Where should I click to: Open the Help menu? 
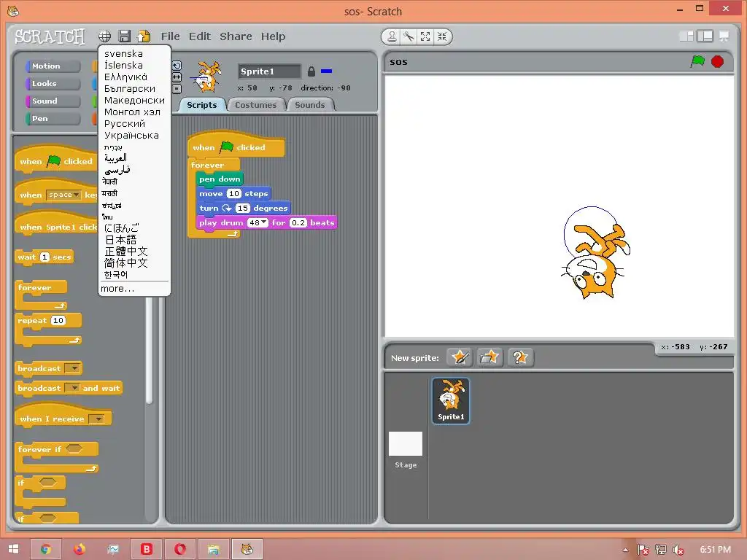273,36
